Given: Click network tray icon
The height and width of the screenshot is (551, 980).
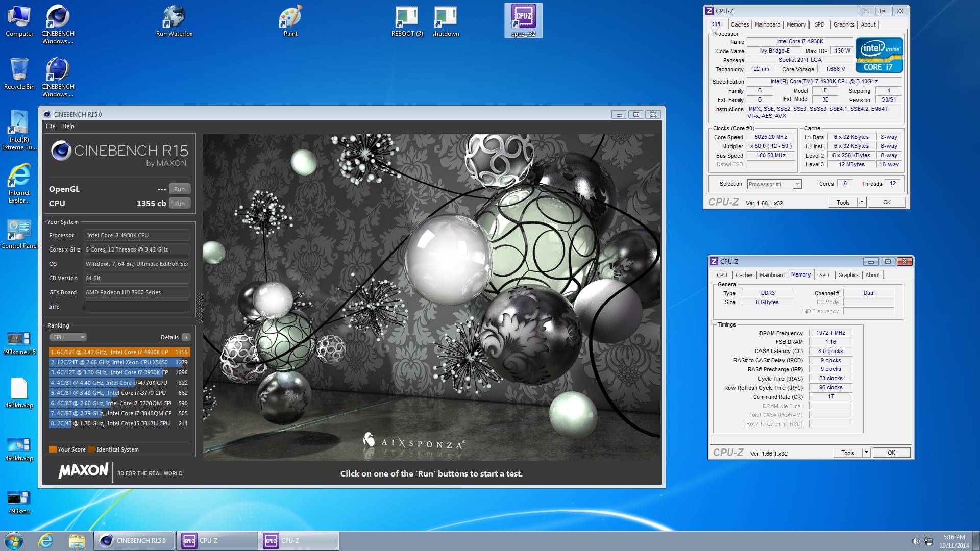Looking at the screenshot, I should point(928,541).
